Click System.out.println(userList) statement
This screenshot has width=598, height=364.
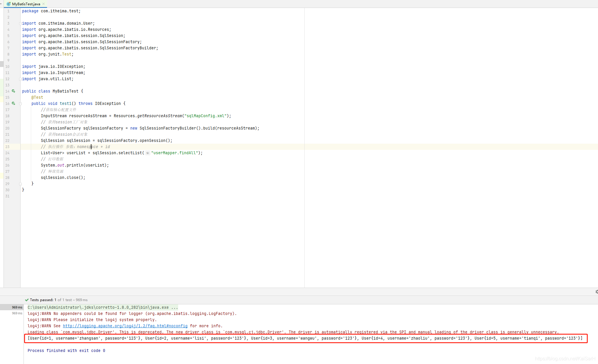[75, 165]
